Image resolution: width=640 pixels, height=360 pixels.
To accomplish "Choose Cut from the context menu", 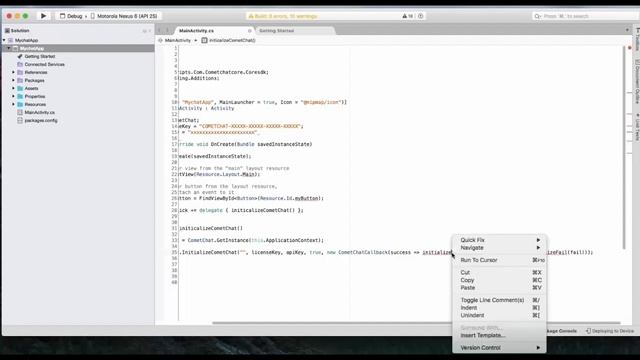I will [x=499, y=272].
